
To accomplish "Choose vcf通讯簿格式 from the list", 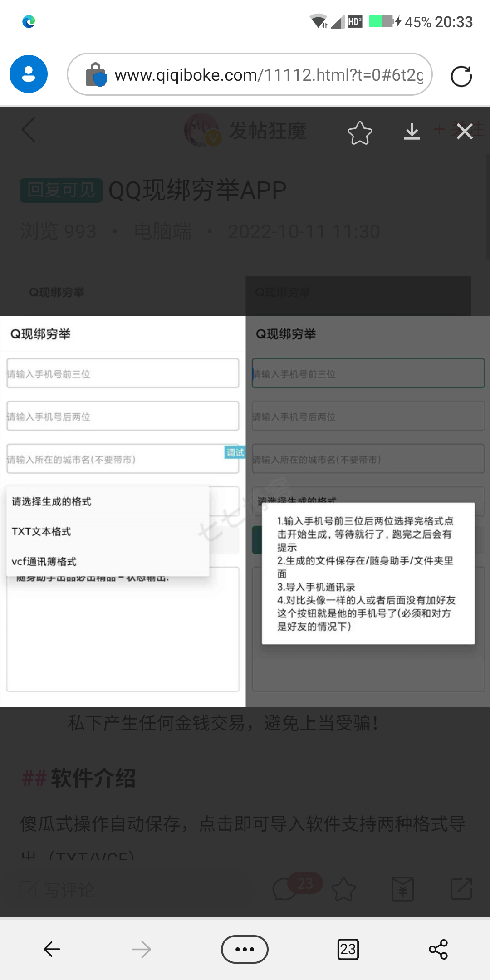I will click(108, 561).
